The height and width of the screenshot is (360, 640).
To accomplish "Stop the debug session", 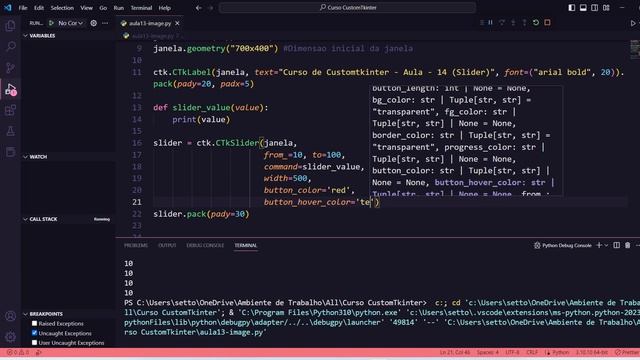I will coord(547,23).
